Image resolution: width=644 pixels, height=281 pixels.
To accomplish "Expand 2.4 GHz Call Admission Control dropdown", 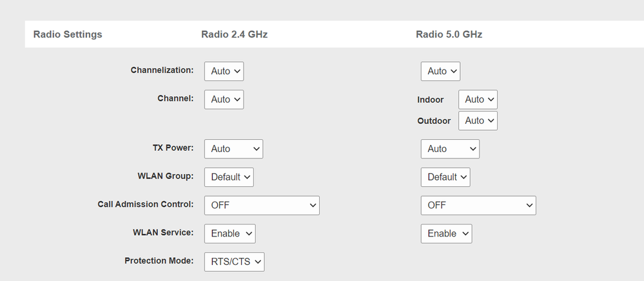I will pos(262,206).
